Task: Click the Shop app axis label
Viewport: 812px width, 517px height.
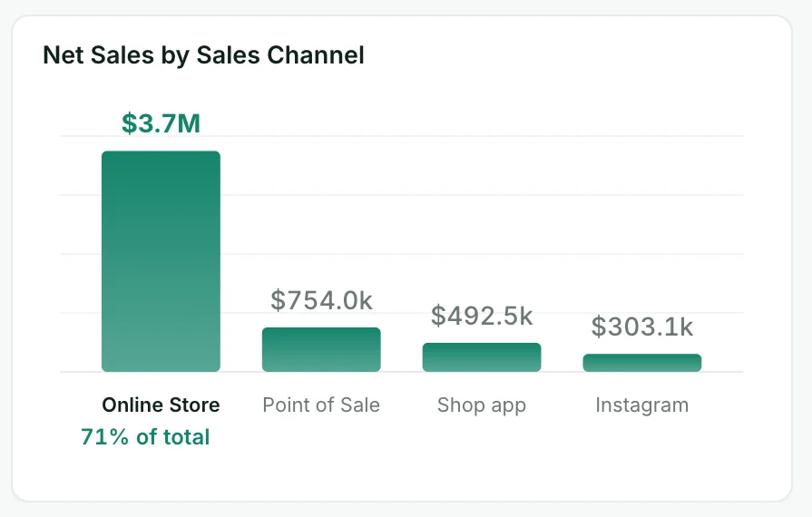Action: click(482, 405)
